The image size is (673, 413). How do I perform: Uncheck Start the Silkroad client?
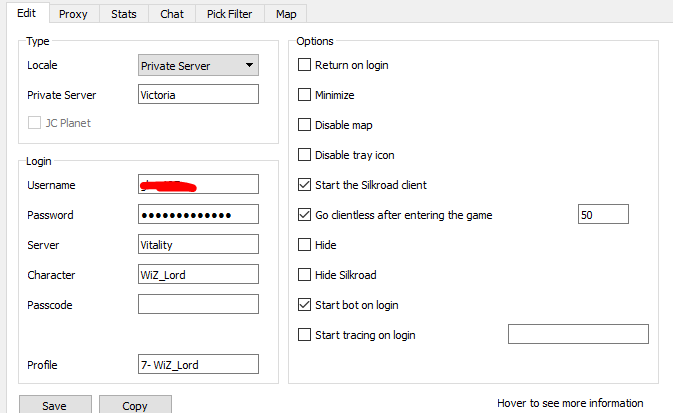pos(305,185)
